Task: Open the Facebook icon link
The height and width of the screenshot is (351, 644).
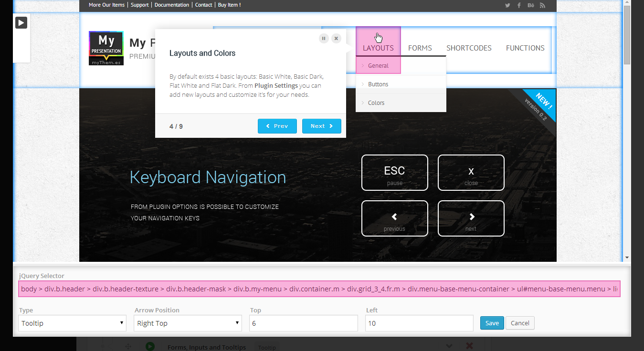Action: point(519,5)
